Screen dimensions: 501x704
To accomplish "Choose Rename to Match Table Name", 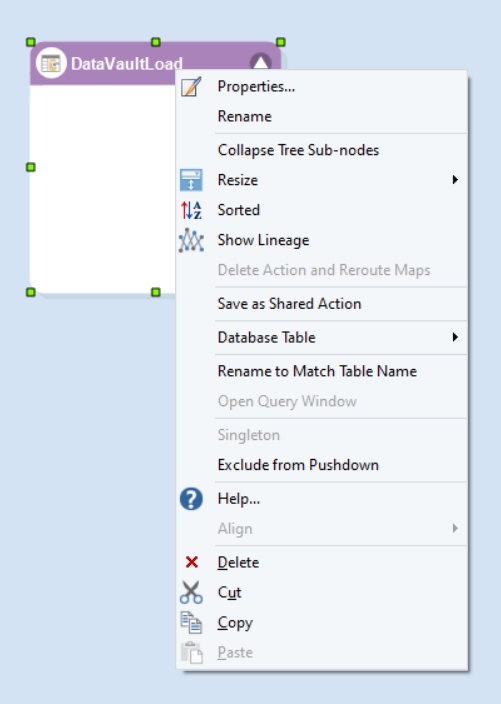I will click(x=321, y=371).
